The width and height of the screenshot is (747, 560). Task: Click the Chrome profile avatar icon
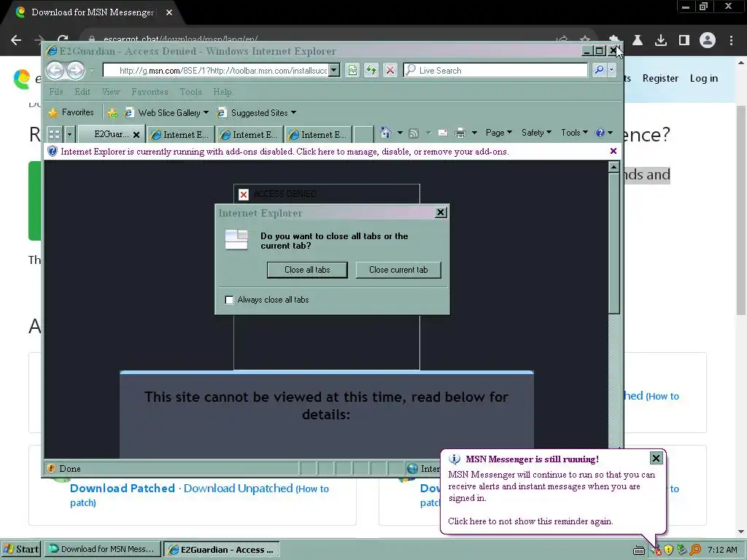point(708,41)
